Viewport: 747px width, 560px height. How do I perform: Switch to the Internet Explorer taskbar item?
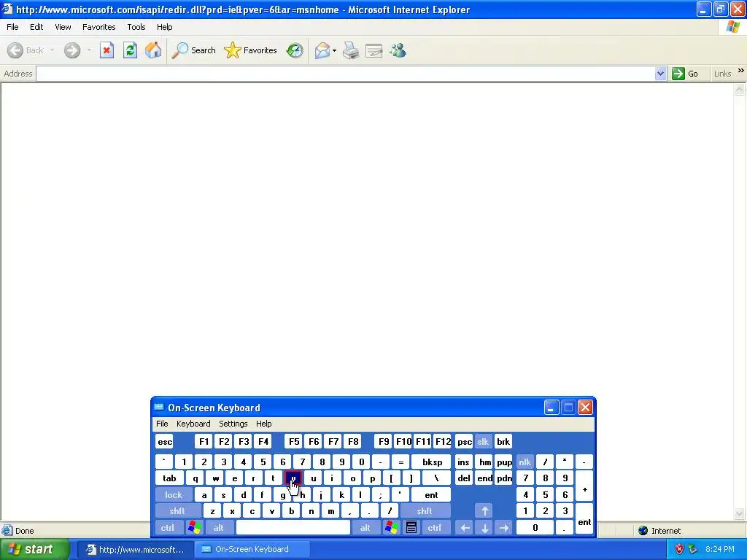[x=135, y=550]
